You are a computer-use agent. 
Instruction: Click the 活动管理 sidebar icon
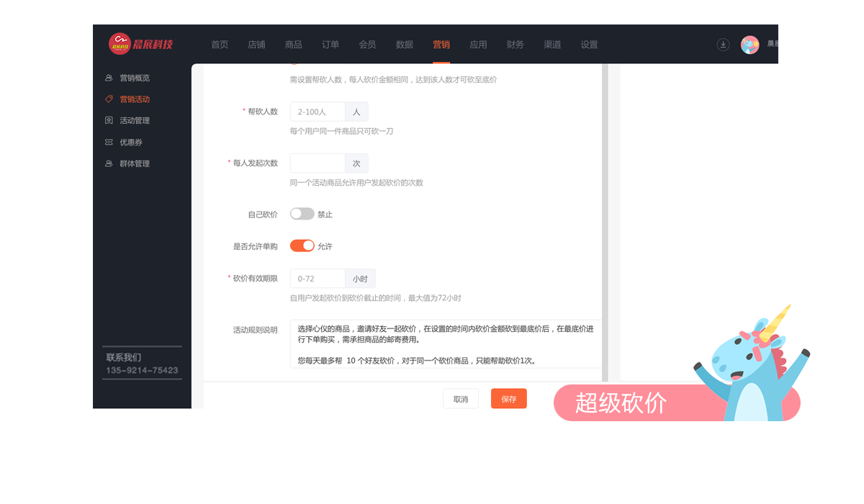point(109,121)
